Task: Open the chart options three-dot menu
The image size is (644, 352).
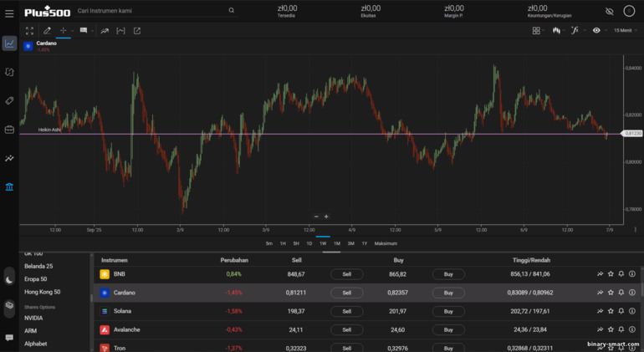Action: click(635, 230)
